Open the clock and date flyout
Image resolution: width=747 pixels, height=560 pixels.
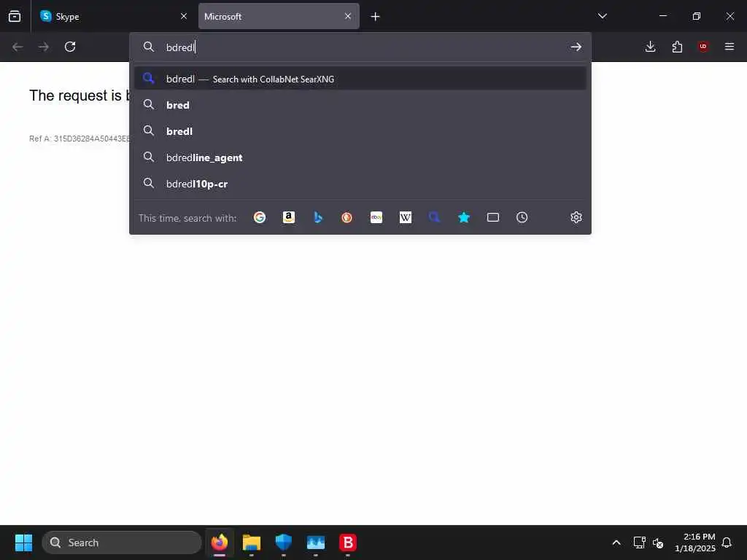[694, 542]
